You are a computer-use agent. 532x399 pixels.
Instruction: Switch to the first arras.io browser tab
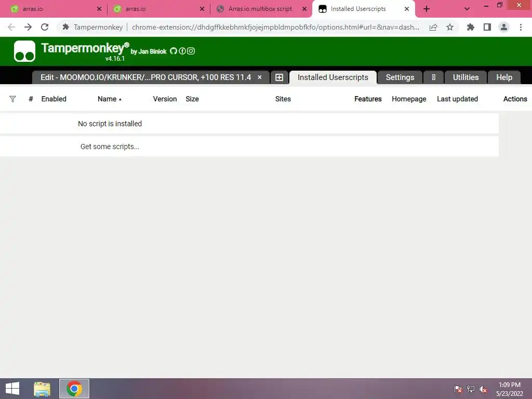tap(54, 9)
